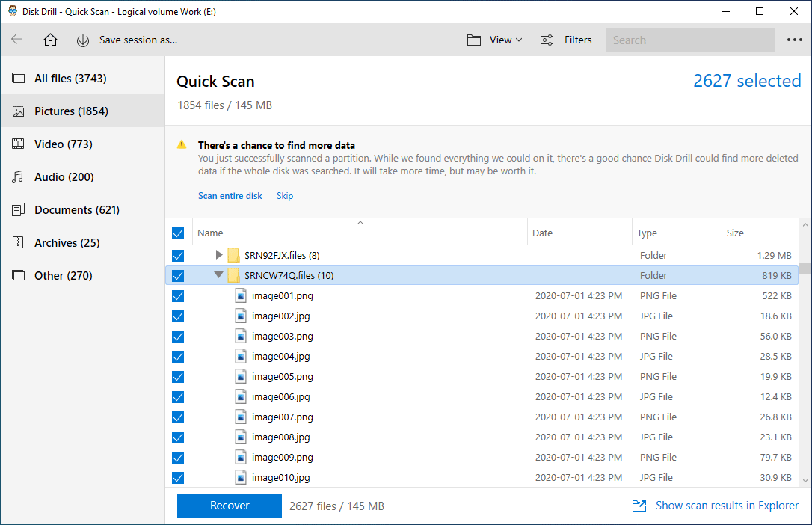The width and height of the screenshot is (812, 525).
Task: Click the Other category icon
Action: tap(18, 275)
